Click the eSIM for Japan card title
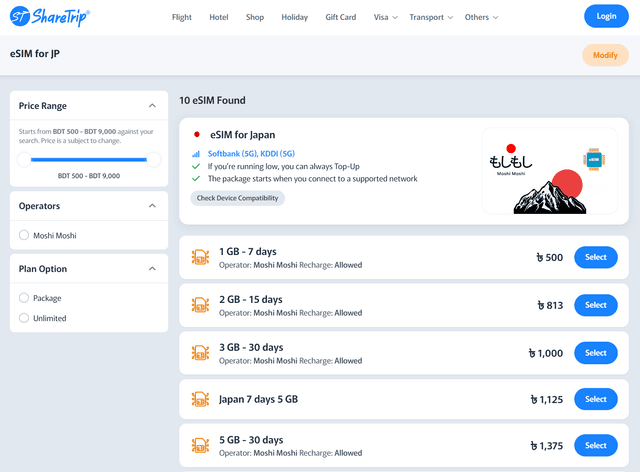The height and width of the screenshot is (472, 640). point(242,135)
